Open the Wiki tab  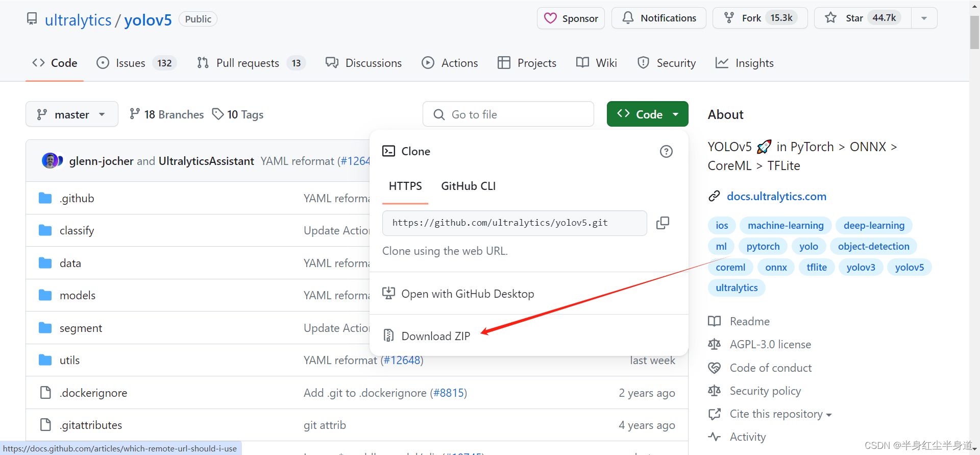tap(596, 63)
